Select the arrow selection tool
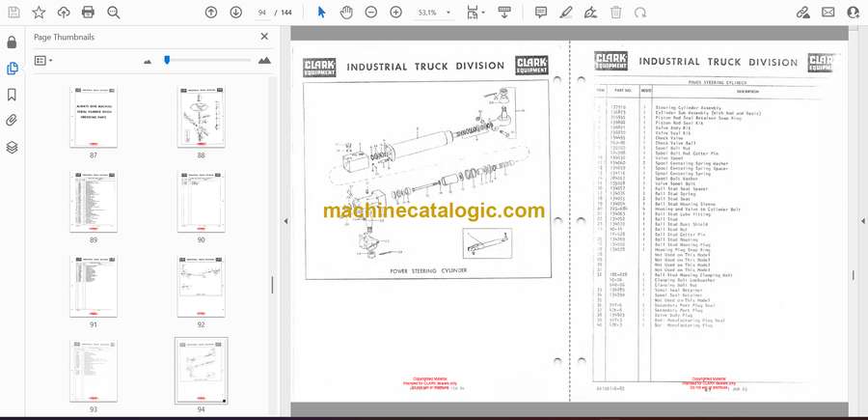The width and height of the screenshot is (868, 420). pos(321,13)
